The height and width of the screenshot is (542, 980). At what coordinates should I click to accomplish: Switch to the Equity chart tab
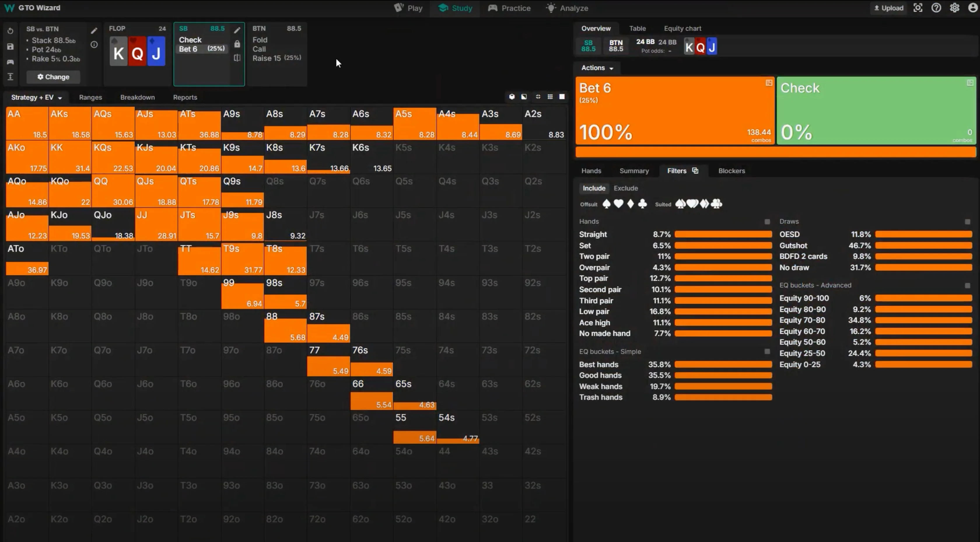pos(682,29)
